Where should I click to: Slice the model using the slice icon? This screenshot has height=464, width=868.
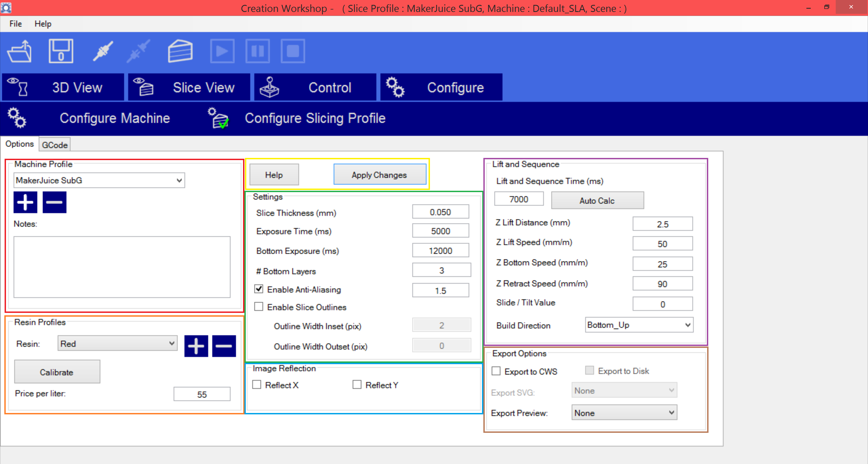tap(180, 51)
